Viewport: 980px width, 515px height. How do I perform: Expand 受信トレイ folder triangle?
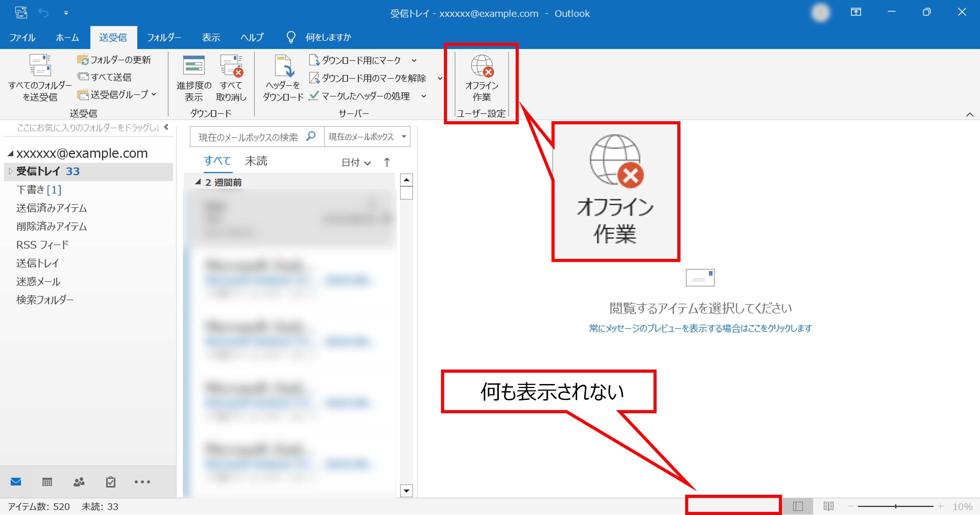coord(11,172)
